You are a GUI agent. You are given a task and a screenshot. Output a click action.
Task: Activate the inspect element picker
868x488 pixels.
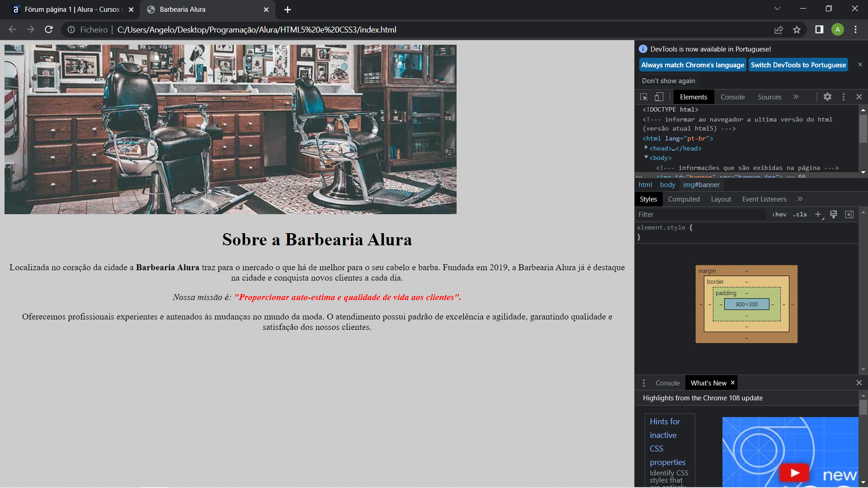pyautogui.click(x=644, y=97)
